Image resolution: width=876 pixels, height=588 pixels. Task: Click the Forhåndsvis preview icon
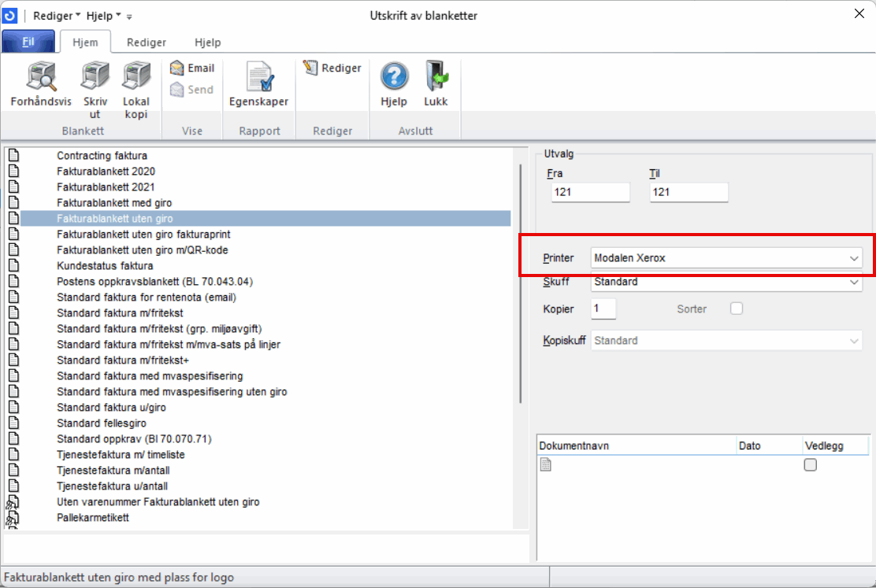tap(41, 77)
